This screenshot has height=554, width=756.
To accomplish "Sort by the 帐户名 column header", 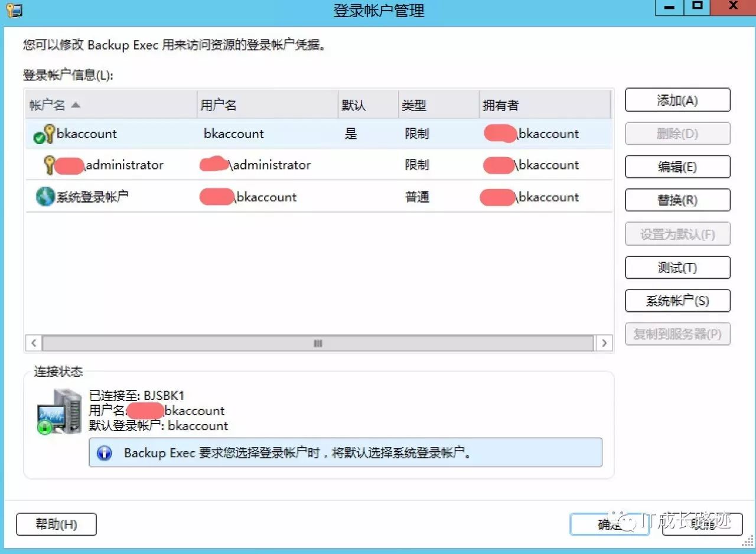I will pos(110,105).
